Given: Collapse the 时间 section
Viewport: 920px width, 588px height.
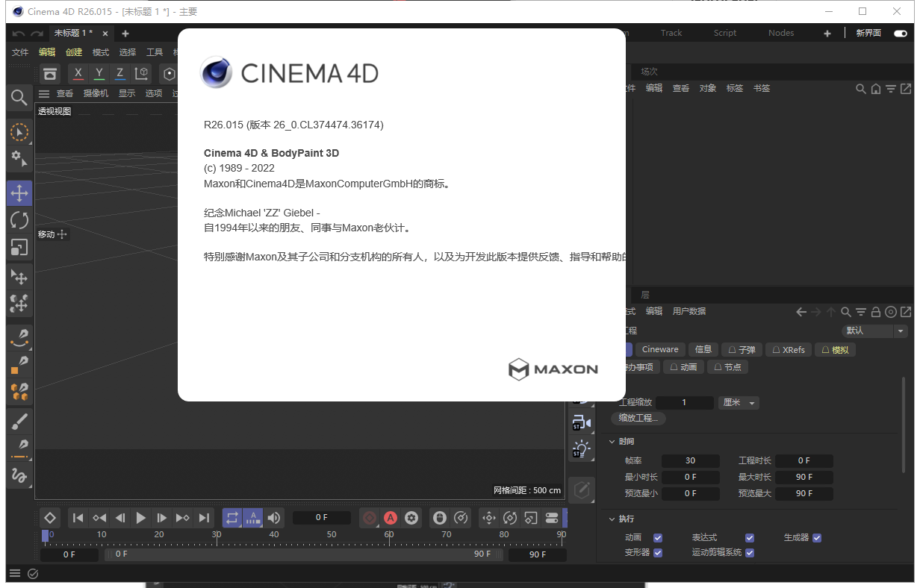Looking at the screenshot, I should click(x=612, y=441).
